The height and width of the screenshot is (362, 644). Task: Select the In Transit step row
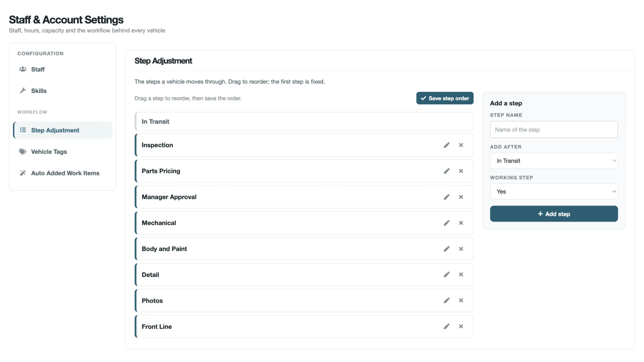point(304,121)
